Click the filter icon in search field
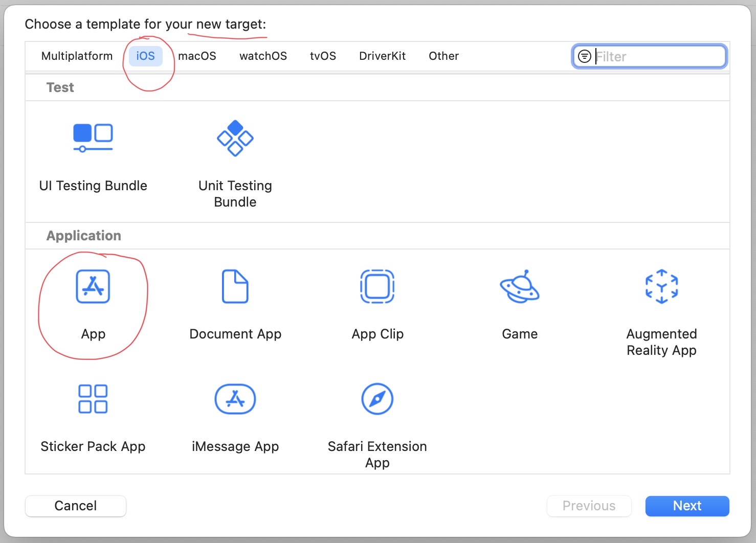This screenshot has height=543, width=756. (x=584, y=56)
